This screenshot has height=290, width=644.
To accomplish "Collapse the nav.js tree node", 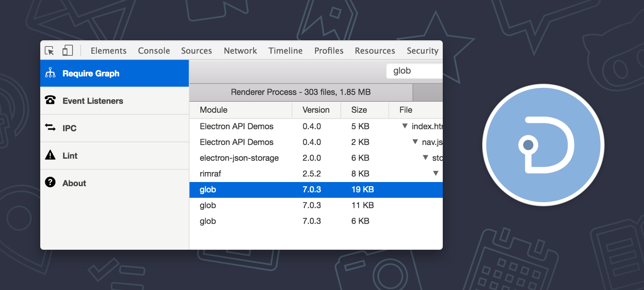I will 415,142.
